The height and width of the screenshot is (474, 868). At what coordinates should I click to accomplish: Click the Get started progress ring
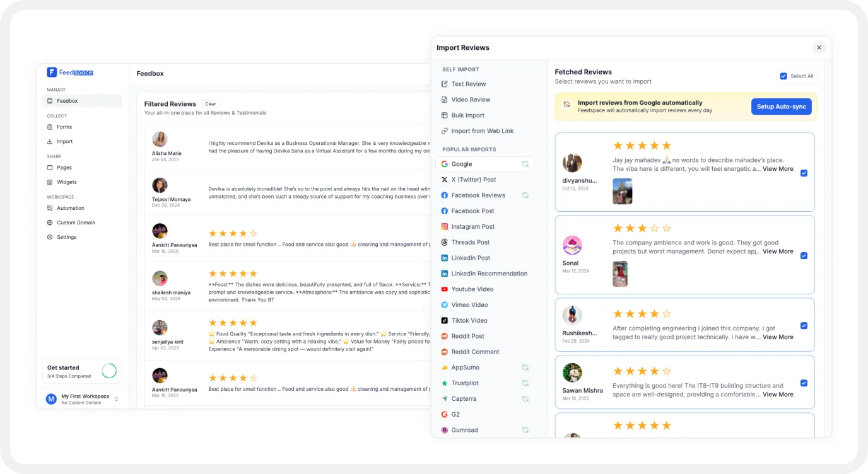pyautogui.click(x=109, y=371)
